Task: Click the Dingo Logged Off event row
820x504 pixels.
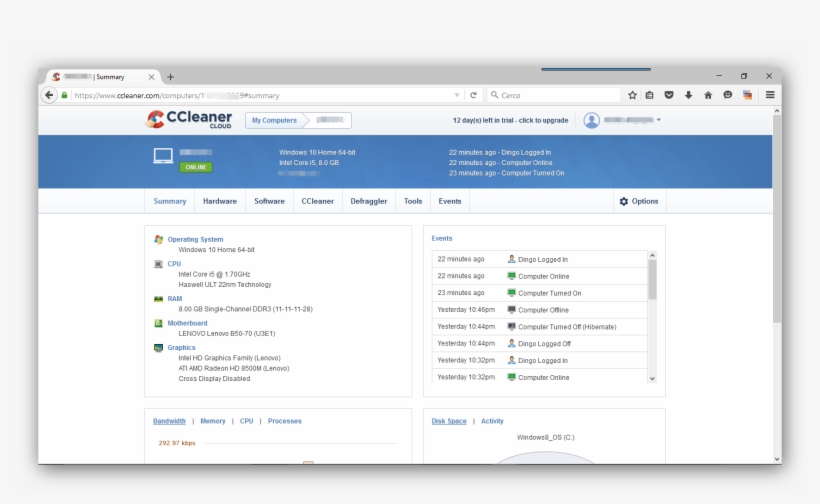Action: [540, 343]
